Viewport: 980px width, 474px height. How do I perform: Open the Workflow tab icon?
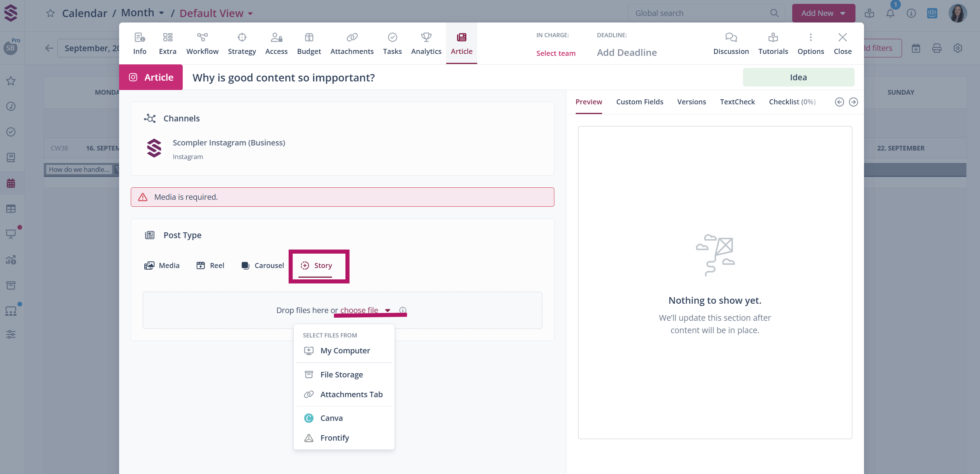click(202, 37)
